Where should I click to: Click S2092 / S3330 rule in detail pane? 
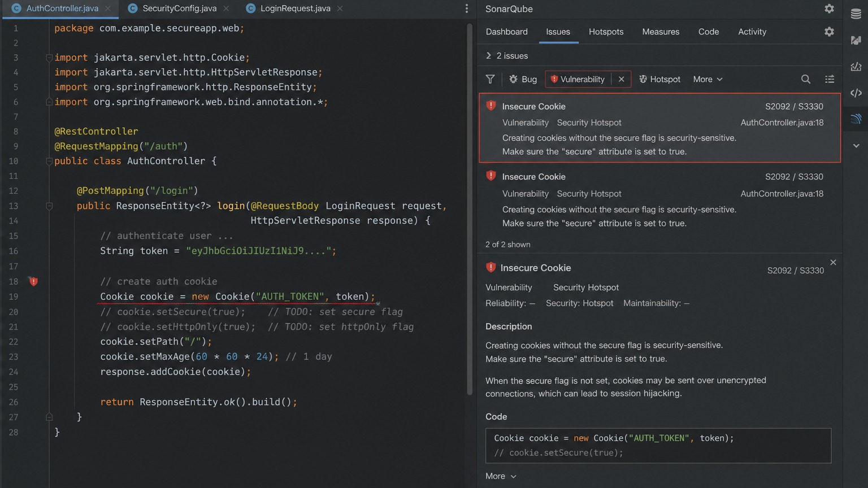[796, 271]
